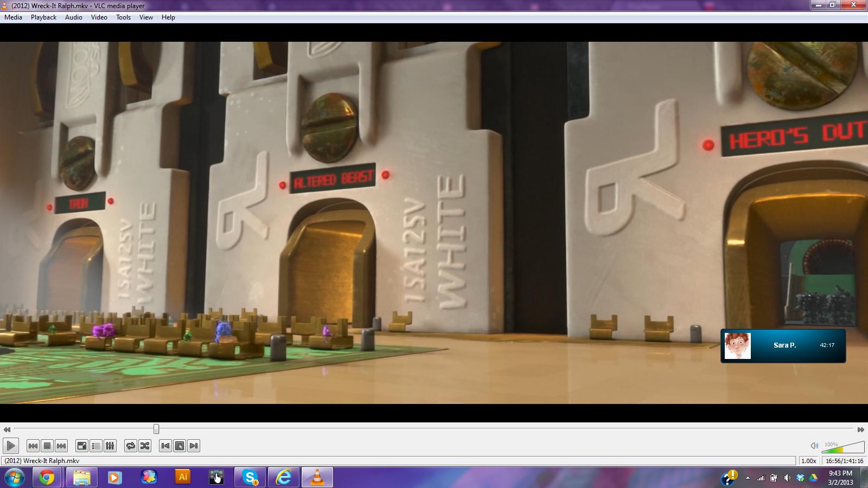868x488 pixels.
Task: Toggle the playlist view
Action: tap(96, 446)
